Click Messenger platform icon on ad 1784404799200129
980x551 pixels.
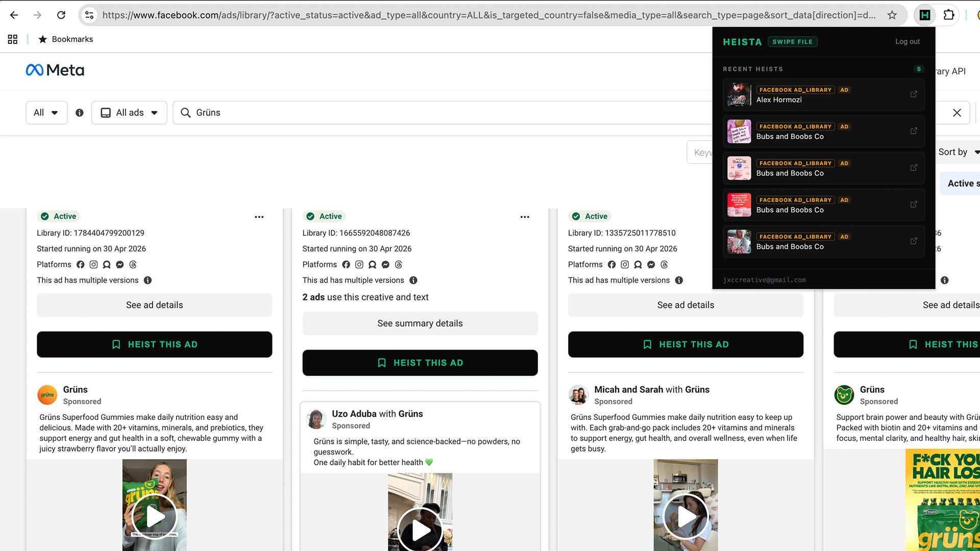[120, 264]
